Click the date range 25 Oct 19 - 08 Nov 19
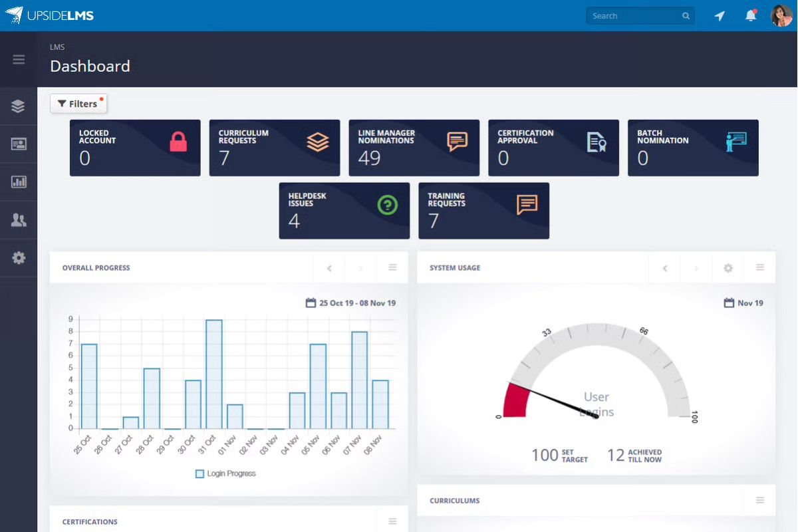The width and height of the screenshot is (798, 532). tap(358, 303)
